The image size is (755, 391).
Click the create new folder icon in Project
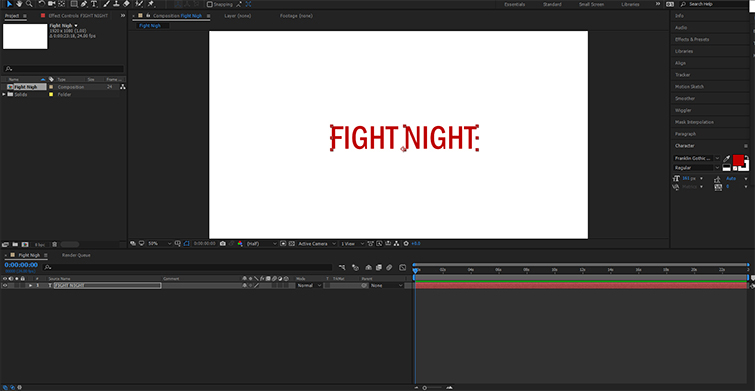tap(15, 245)
